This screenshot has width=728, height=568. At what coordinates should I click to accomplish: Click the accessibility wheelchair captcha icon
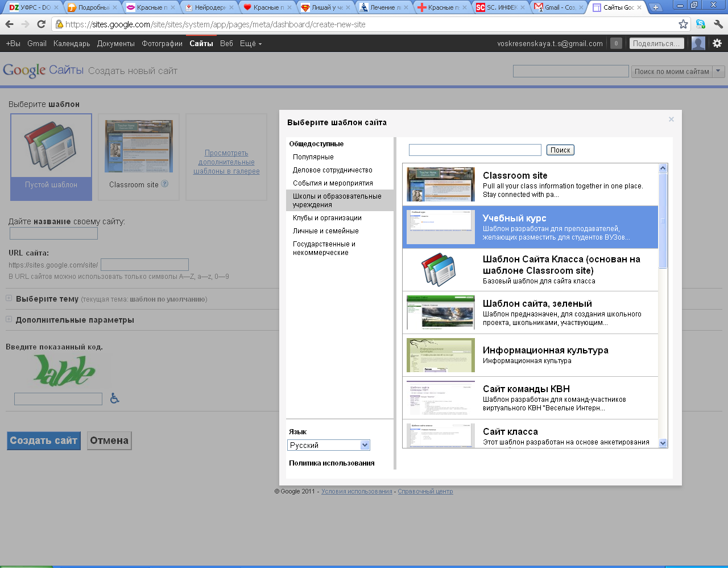(114, 398)
